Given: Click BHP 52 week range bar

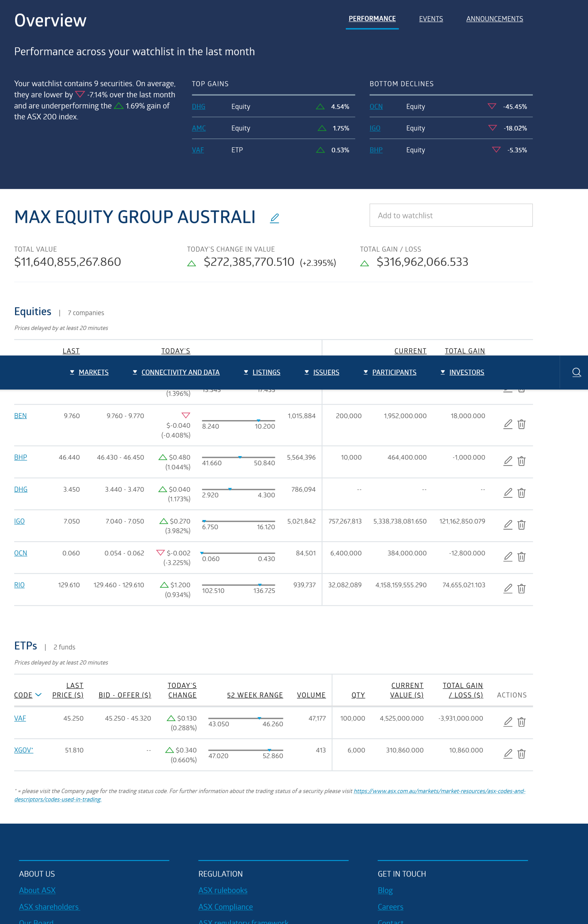Looking at the screenshot, I should 238,457.
